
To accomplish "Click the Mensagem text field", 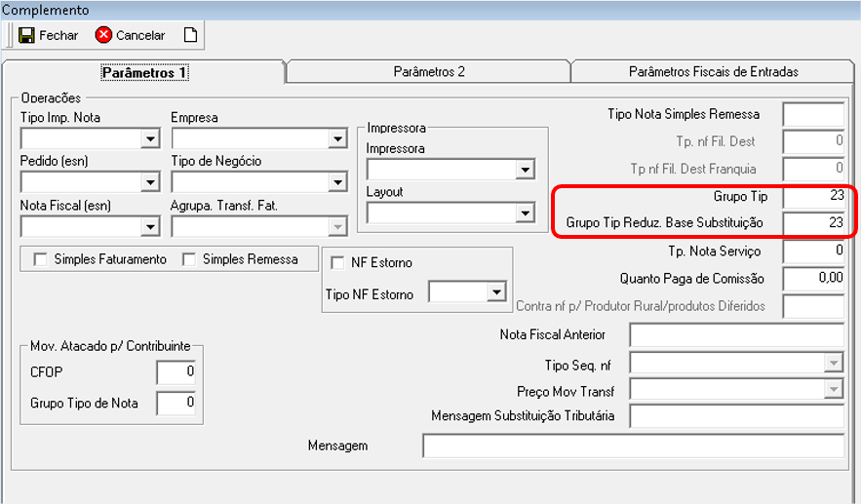I will [634, 446].
